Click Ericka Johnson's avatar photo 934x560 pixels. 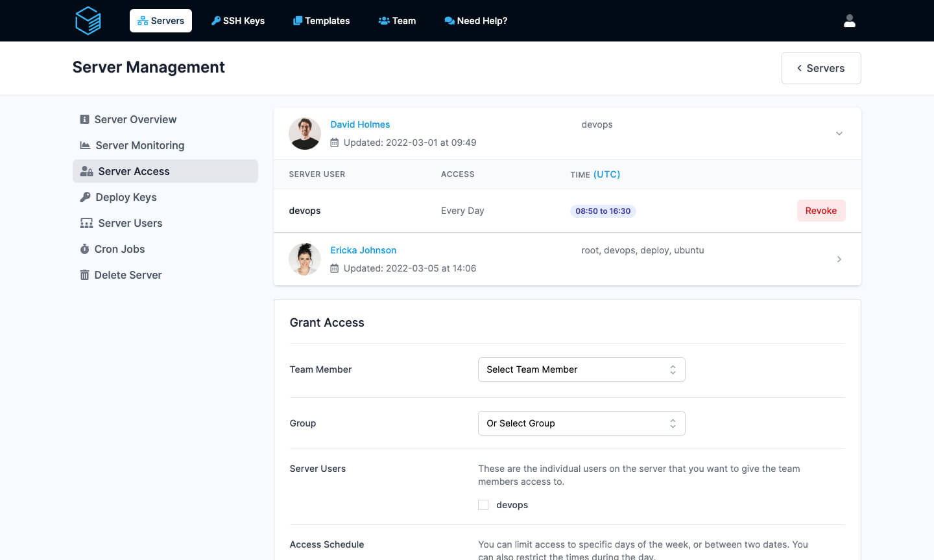pos(305,259)
